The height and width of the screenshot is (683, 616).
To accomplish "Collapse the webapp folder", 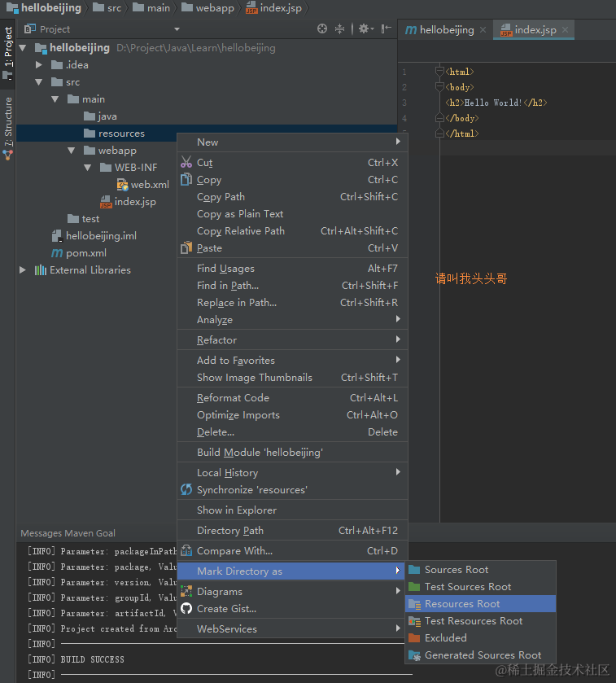I will [72, 151].
